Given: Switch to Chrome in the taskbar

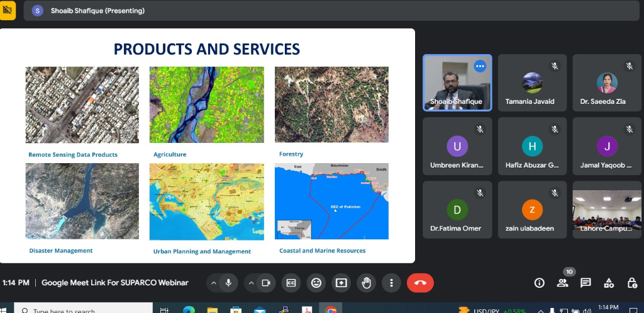Looking at the screenshot, I should [x=331, y=310].
